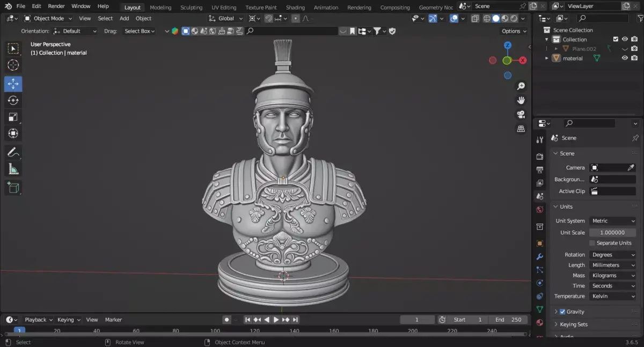
Task: Open the Render properties tab icon
Action: pos(540,157)
